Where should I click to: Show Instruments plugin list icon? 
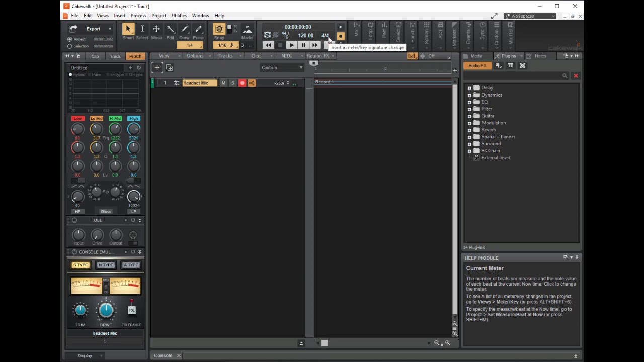[510, 66]
